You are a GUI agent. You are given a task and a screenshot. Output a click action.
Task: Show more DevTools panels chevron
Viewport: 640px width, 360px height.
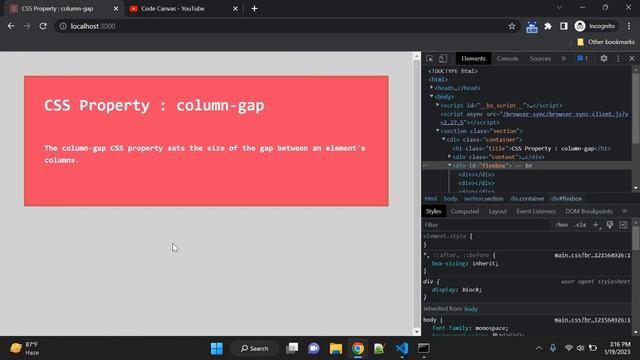[x=564, y=59]
